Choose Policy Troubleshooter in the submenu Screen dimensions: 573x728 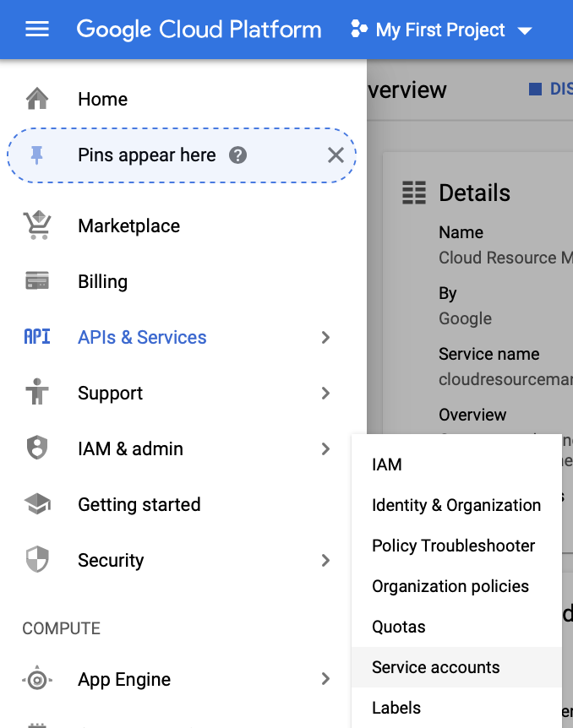tap(456, 546)
